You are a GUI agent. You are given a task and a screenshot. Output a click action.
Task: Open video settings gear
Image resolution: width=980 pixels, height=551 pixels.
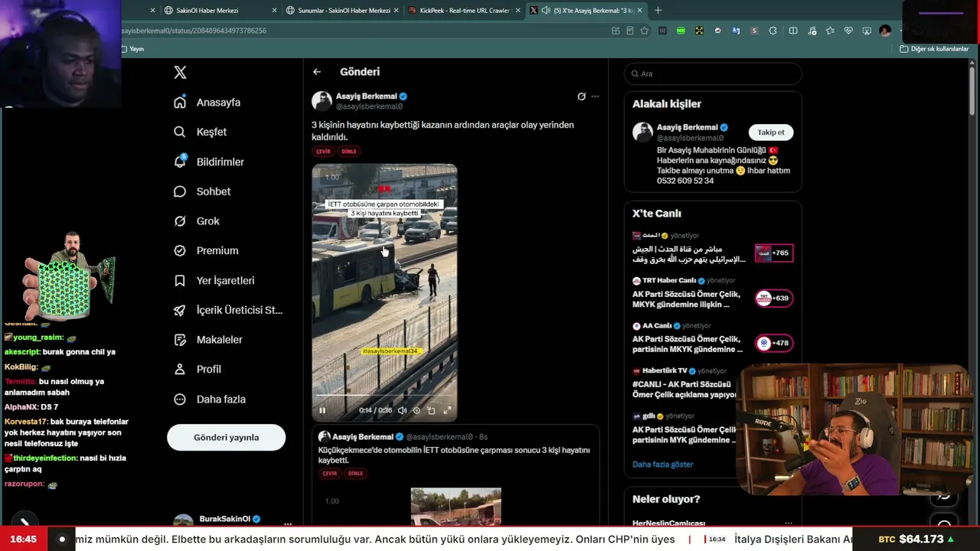416,410
